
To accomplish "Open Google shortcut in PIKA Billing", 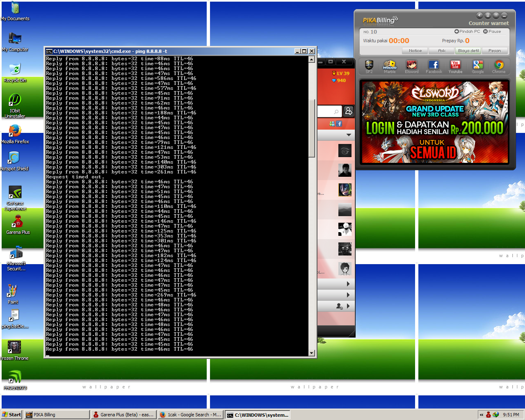I will pos(477,66).
